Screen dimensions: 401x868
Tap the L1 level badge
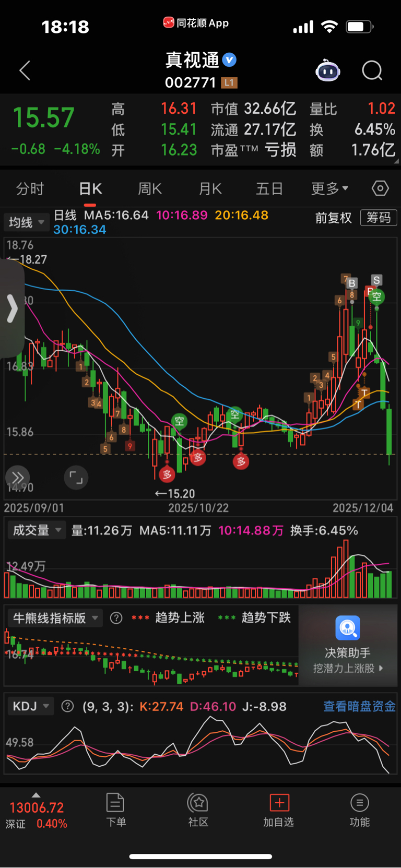[229, 82]
